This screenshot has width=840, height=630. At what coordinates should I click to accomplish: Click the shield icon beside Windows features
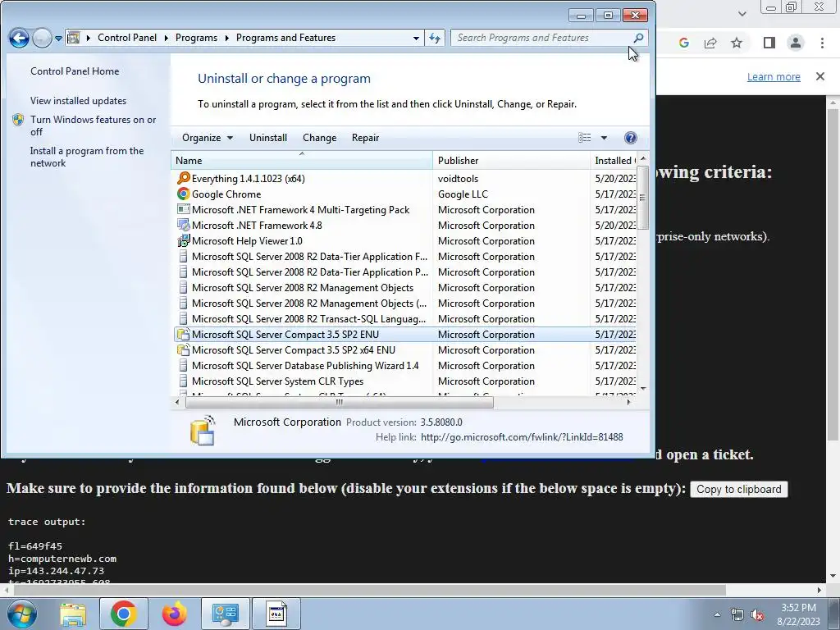(18, 120)
